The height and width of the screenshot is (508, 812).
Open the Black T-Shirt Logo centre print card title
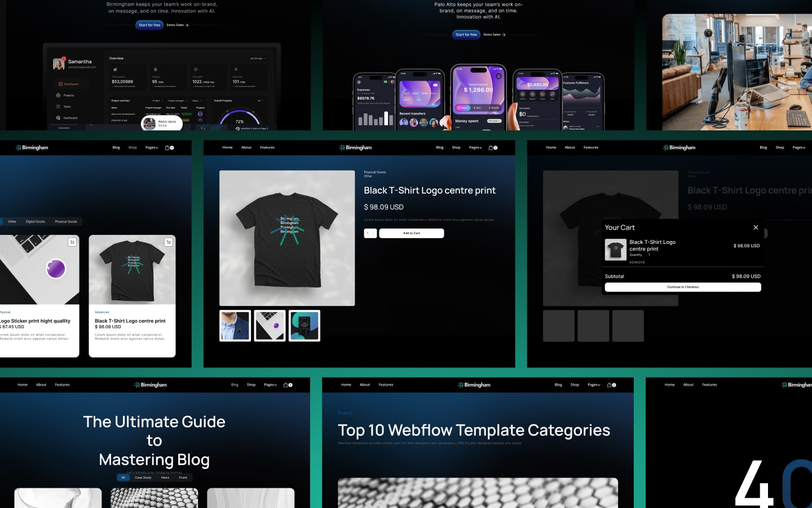(x=130, y=321)
